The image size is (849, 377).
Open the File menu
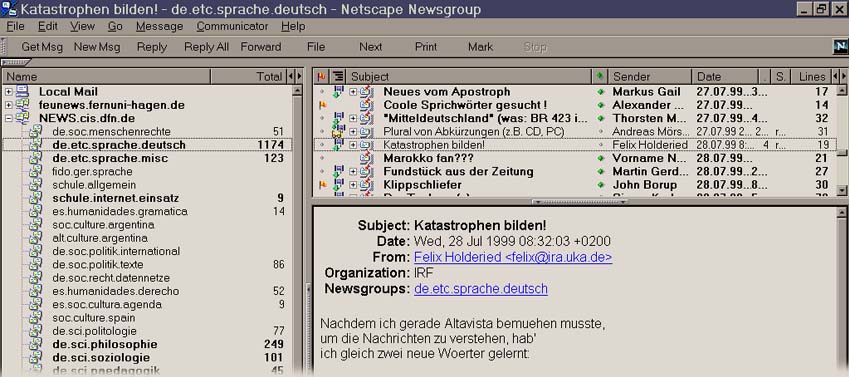[x=15, y=26]
